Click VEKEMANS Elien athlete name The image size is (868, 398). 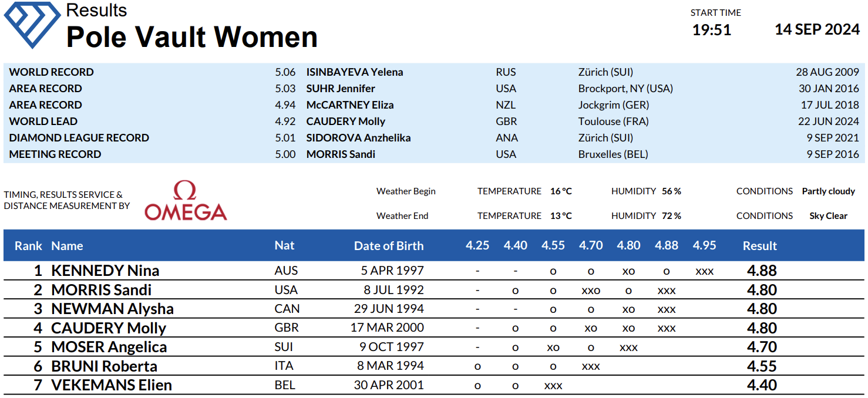tap(112, 386)
